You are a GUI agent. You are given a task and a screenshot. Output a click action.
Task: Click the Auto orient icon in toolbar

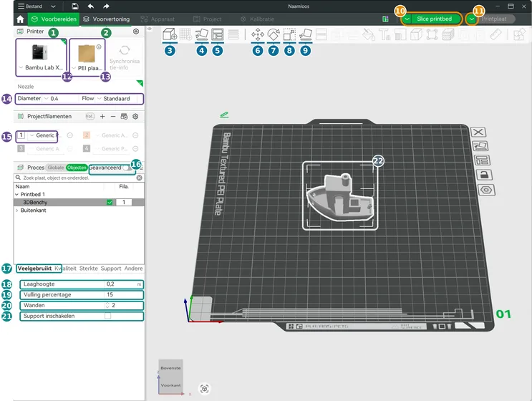(202, 34)
